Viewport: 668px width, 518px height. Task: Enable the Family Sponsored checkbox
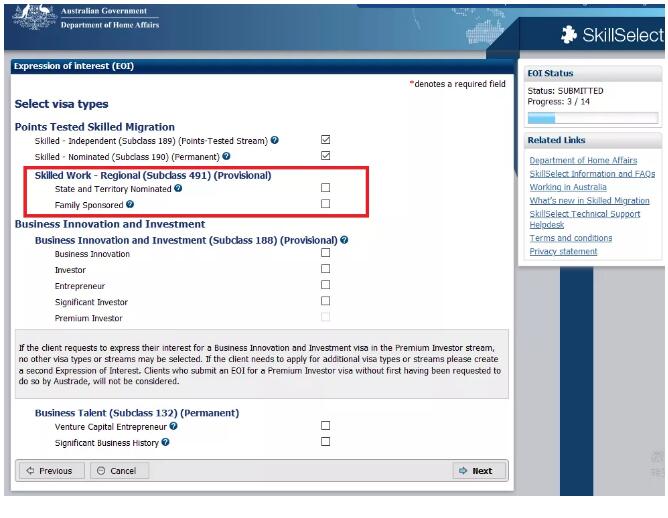pos(325,204)
